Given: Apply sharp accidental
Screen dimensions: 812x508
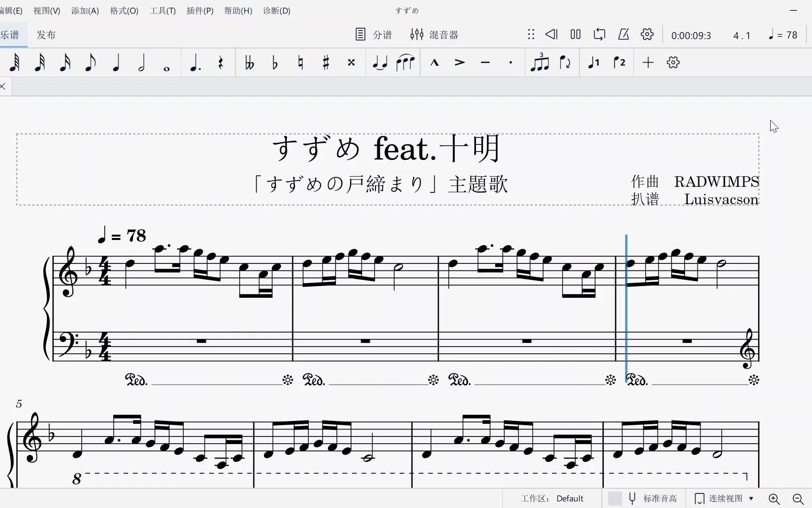Looking at the screenshot, I should (x=326, y=63).
